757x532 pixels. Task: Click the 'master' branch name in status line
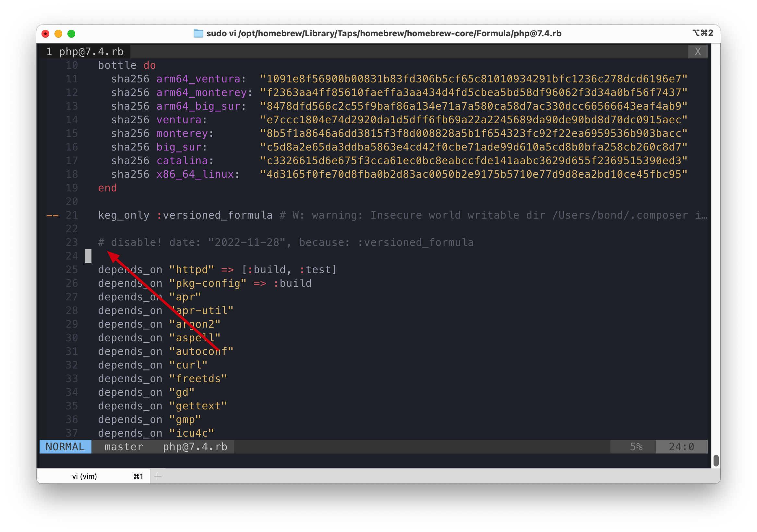point(124,447)
